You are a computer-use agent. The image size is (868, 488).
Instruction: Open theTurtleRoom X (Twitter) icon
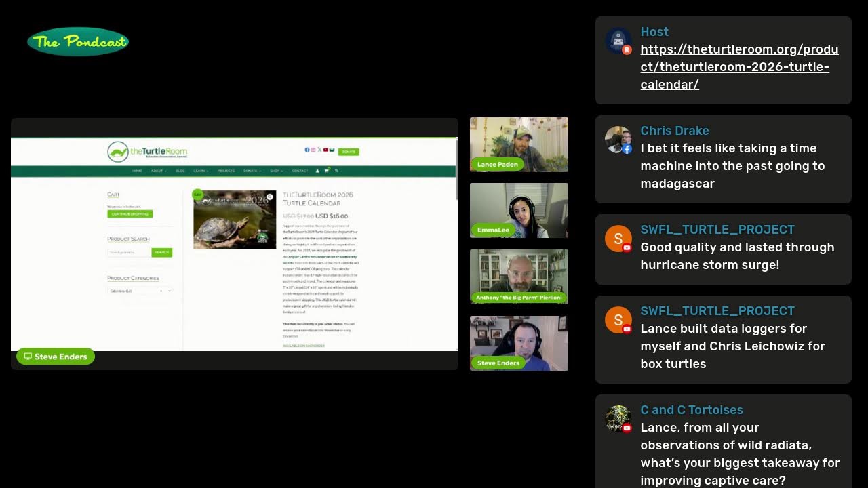tap(319, 150)
